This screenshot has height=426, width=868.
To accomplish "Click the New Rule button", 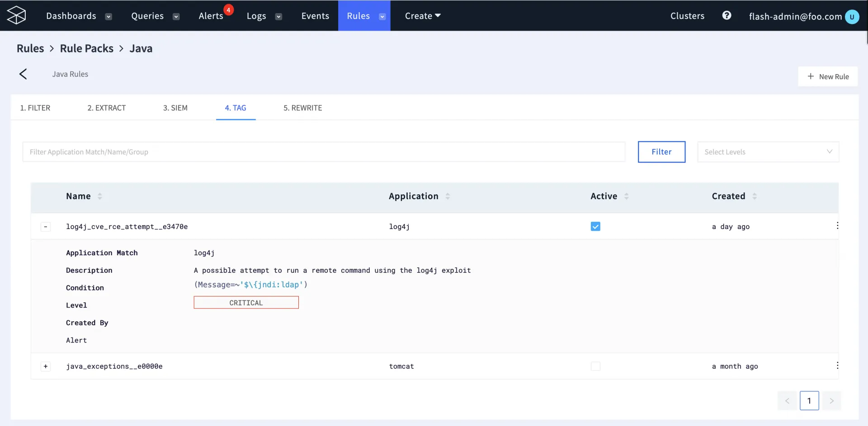I will click(x=828, y=76).
